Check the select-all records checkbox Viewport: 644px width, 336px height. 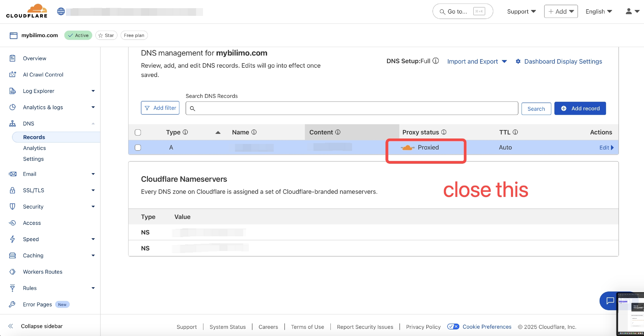click(x=138, y=132)
